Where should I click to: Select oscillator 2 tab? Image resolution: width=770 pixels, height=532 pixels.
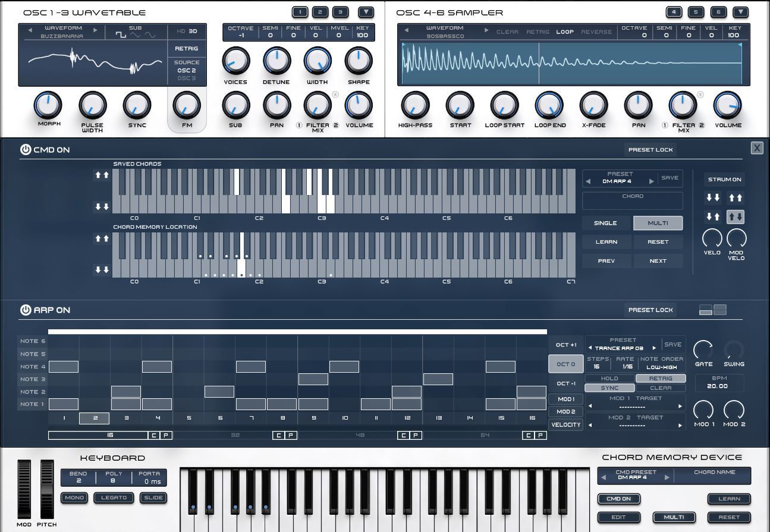tap(320, 12)
